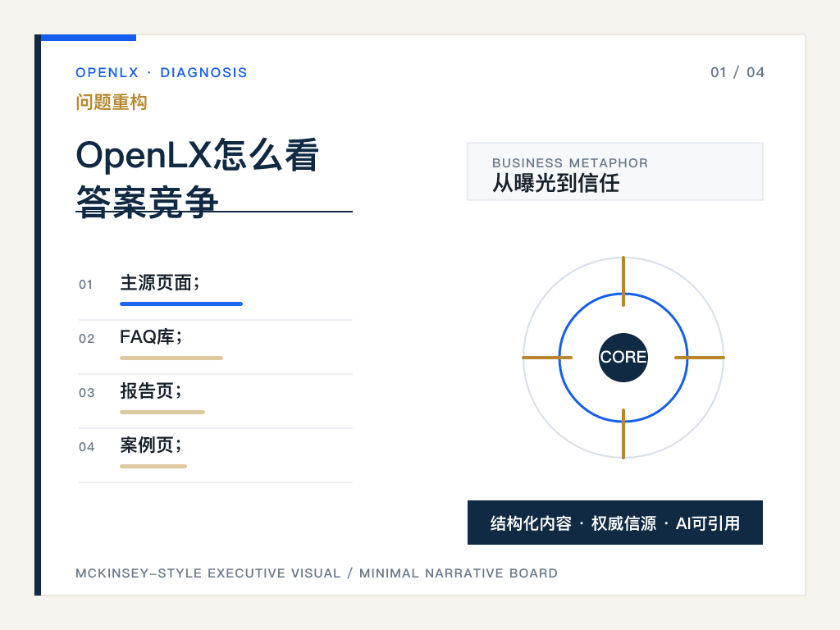840x630 pixels.
Task: Click the OPENLX · DIAGNOSIS header label
Action: pyautogui.click(x=162, y=72)
